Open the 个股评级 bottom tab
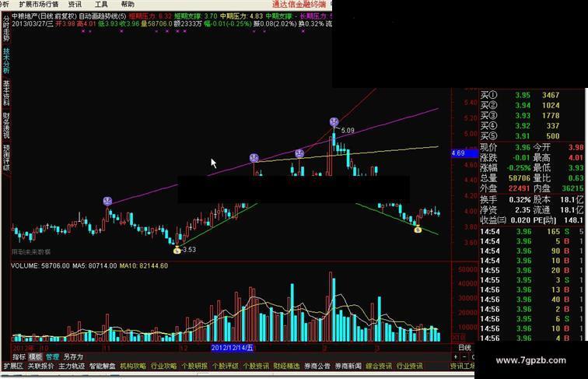The width and height of the screenshot is (588, 379). click(x=225, y=366)
